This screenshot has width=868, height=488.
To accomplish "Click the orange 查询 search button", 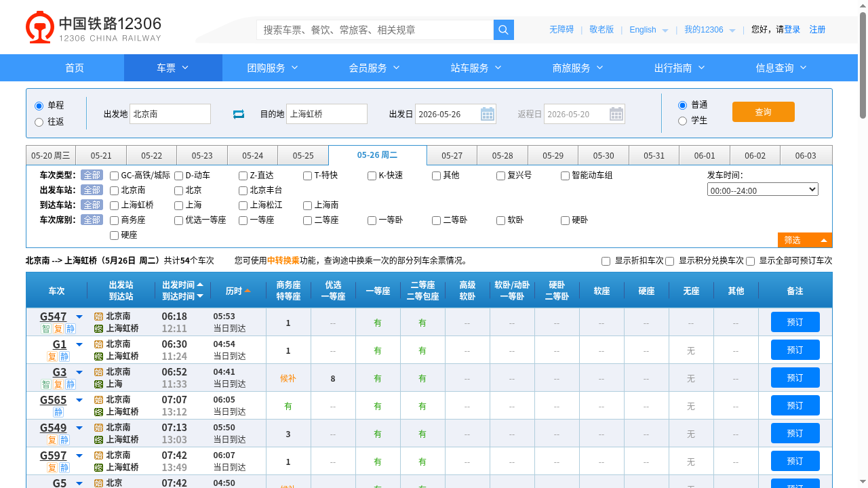I will click(764, 112).
